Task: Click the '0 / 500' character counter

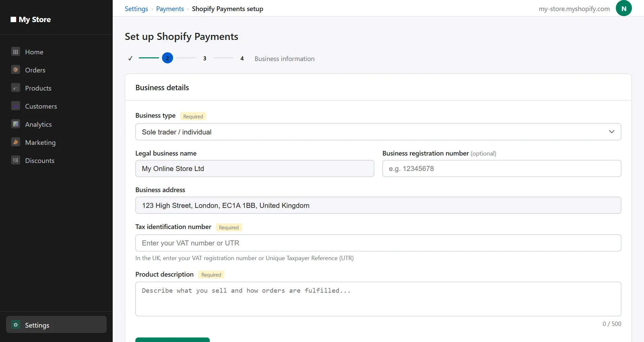Action: click(612, 324)
